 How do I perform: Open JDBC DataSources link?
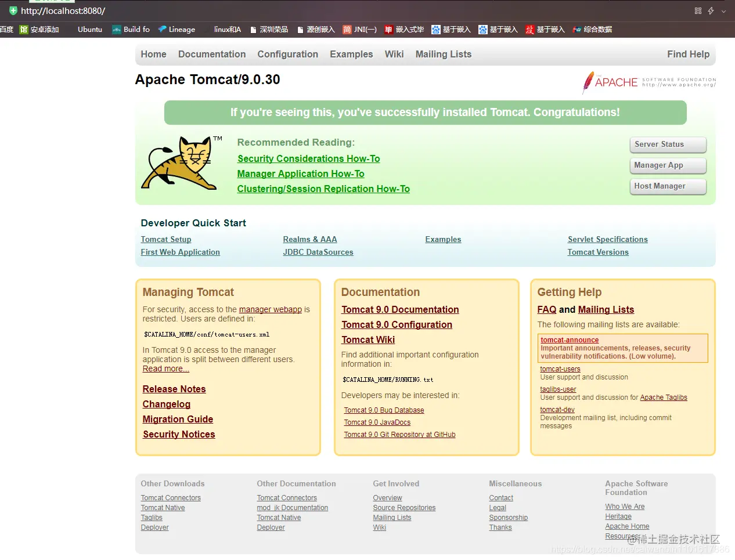point(318,252)
